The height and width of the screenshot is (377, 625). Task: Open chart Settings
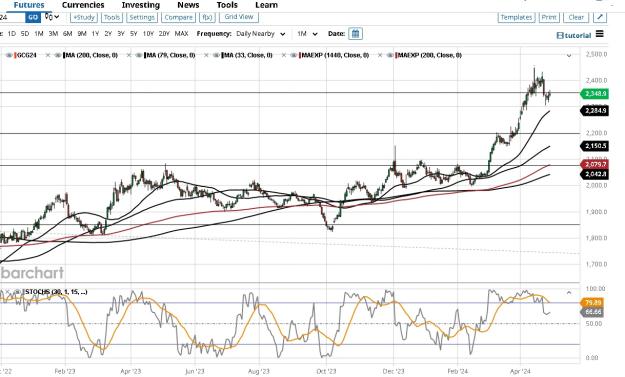(142, 17)
